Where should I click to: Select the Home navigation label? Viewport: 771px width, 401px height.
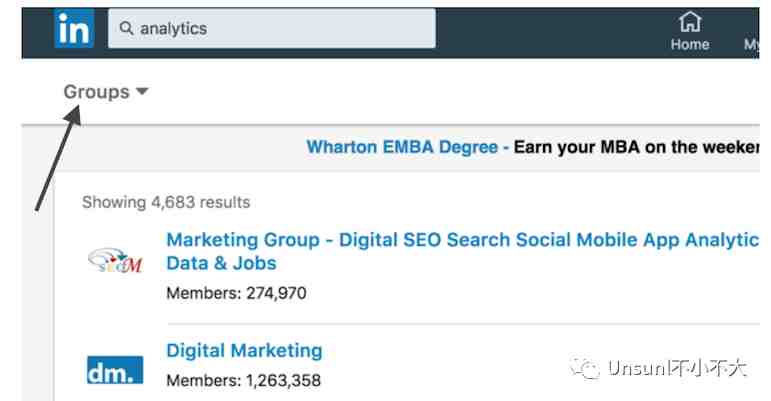click(x=690, y=44)
